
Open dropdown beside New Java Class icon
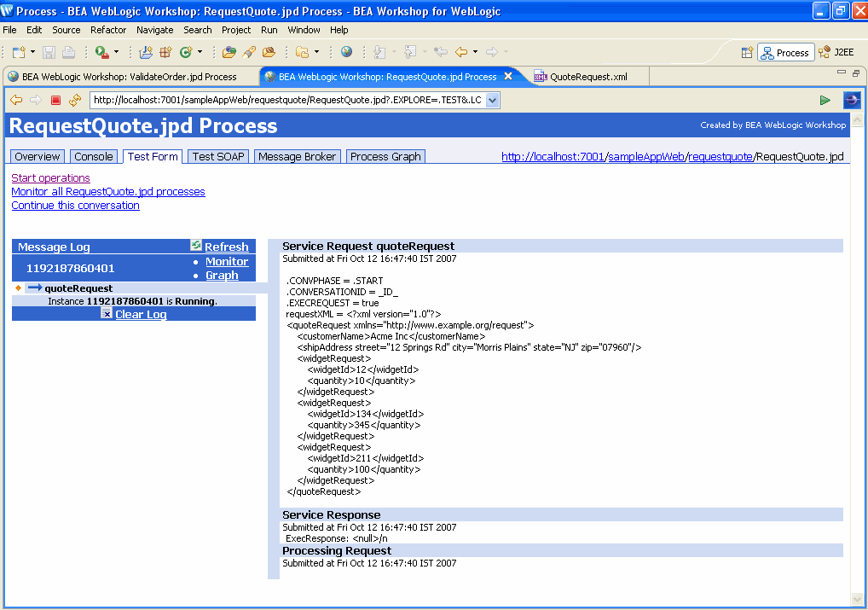(x=200, y=52)
